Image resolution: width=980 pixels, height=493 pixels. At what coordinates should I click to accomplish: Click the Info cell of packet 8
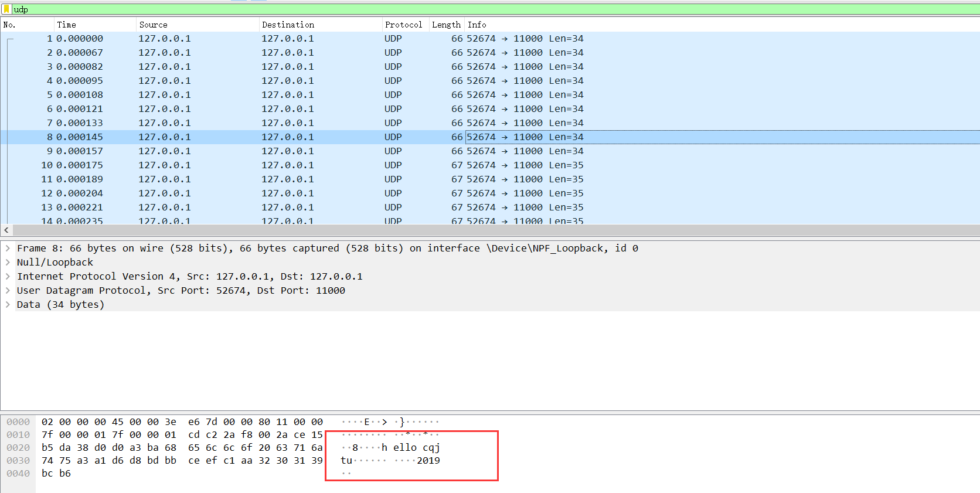tap(722, 137)
